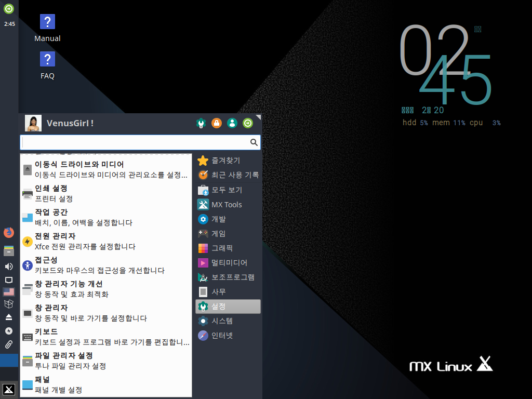Open the 게임 category
The image size is (532, 399).
[x=228, y=234]
